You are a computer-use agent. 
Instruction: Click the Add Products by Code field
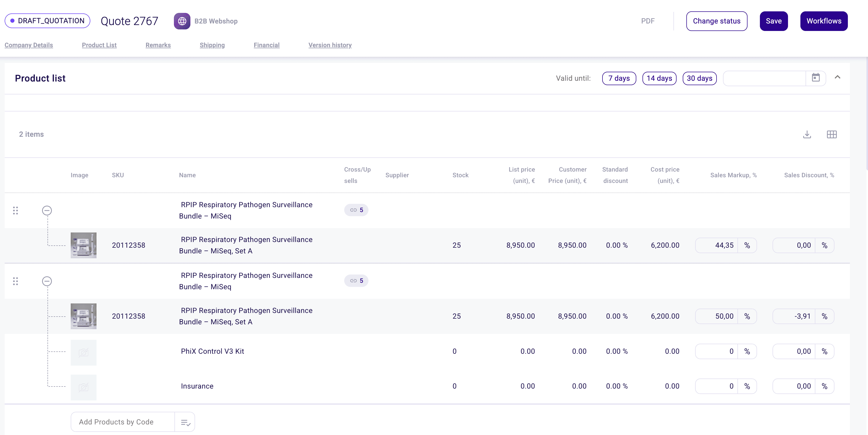click(116, 422)
